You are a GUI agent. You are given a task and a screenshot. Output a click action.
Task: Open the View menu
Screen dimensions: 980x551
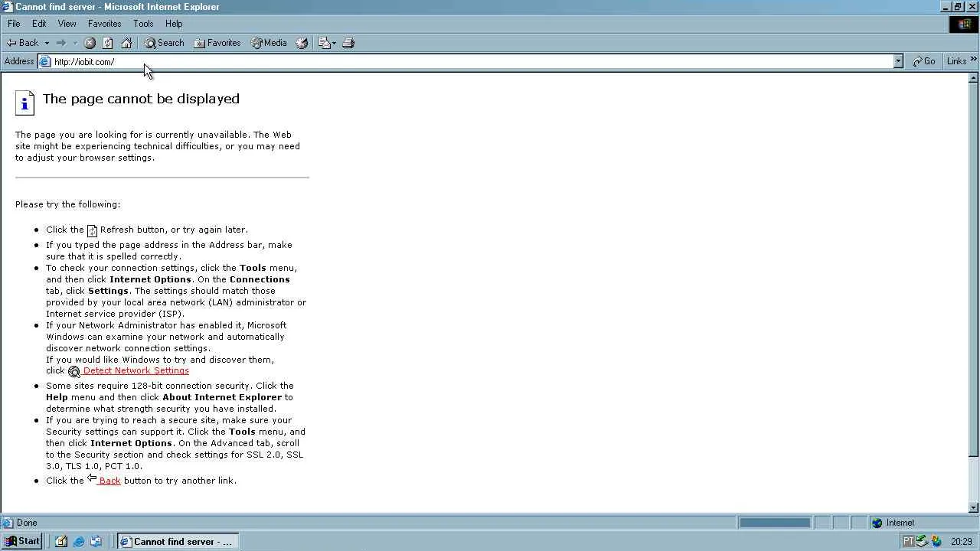(67, 24)
